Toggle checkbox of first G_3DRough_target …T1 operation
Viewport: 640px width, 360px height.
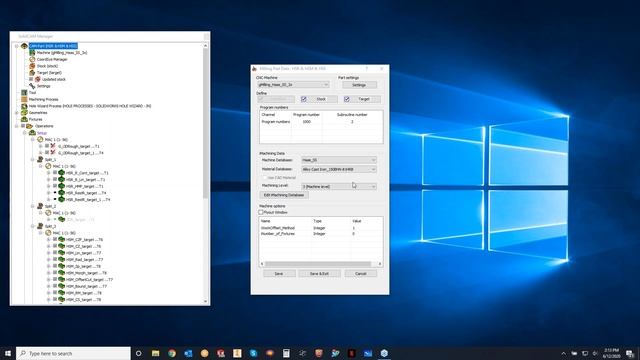click(47, 146)
